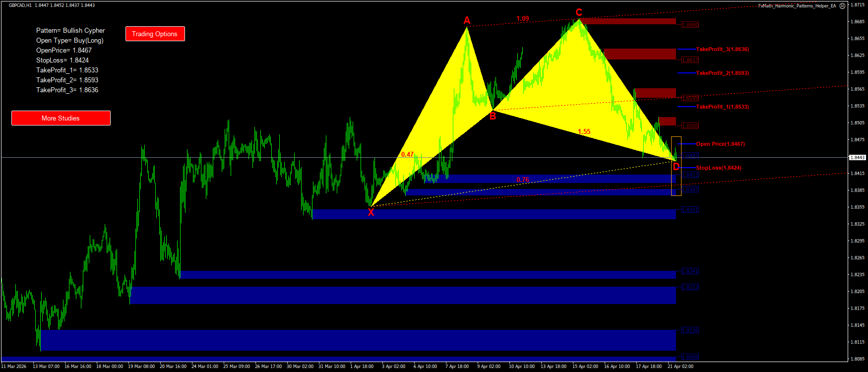Viewport: 868px width, 372px height.
Task: Select the TakeProfit_2= 1.8593 info line
Action: pos(67,80)
